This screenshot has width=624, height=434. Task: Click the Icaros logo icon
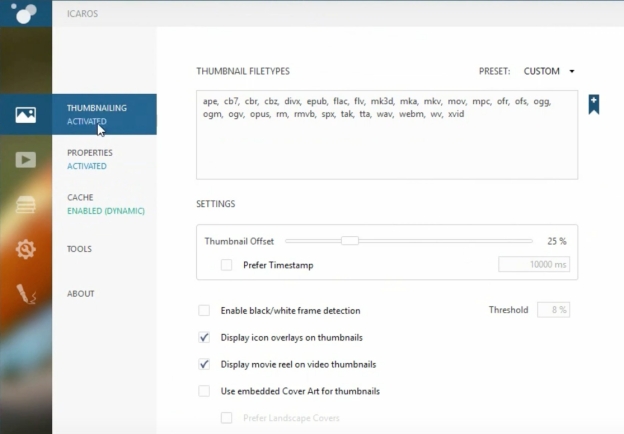click(27, 13)
